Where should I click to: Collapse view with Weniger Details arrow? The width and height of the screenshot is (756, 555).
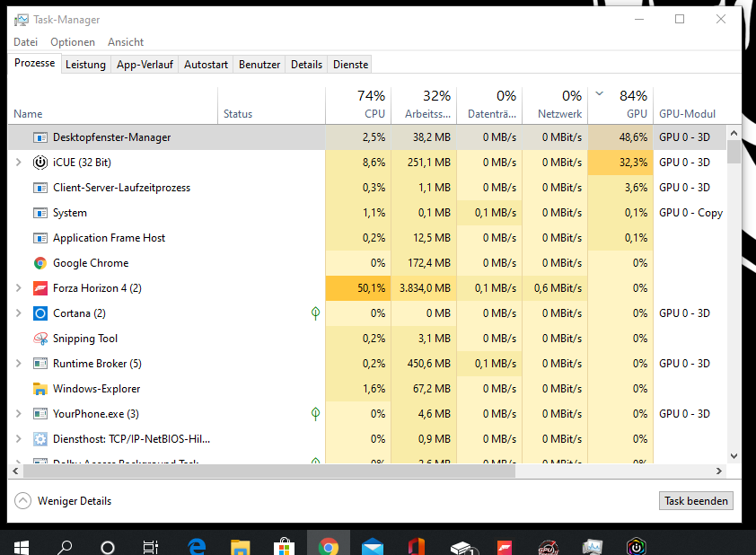tap(22, 501)
